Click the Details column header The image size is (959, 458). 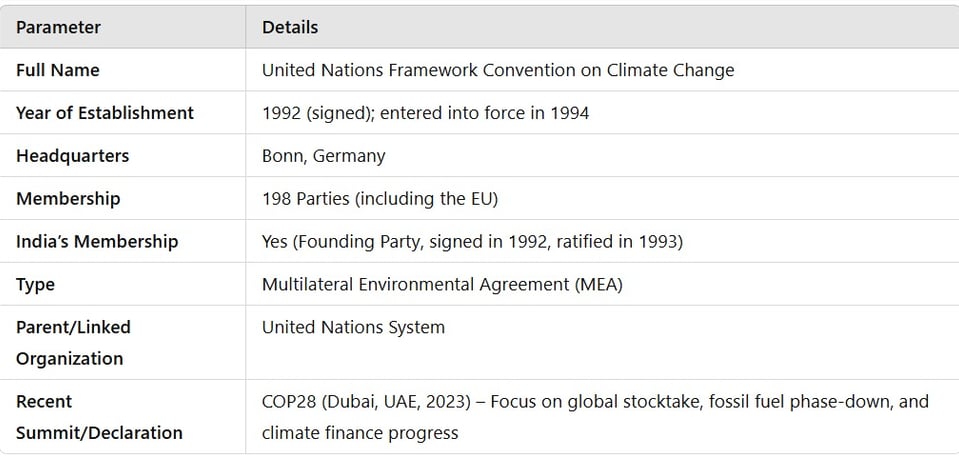290,28
